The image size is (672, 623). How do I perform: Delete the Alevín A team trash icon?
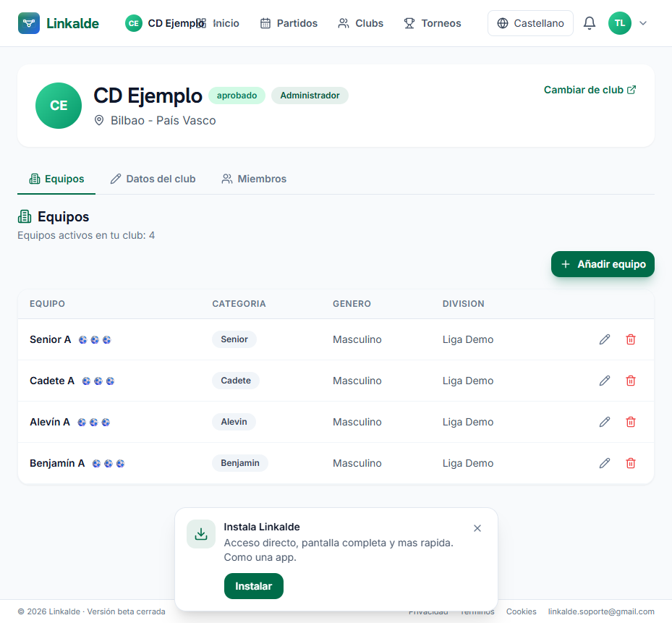point(631,422)
